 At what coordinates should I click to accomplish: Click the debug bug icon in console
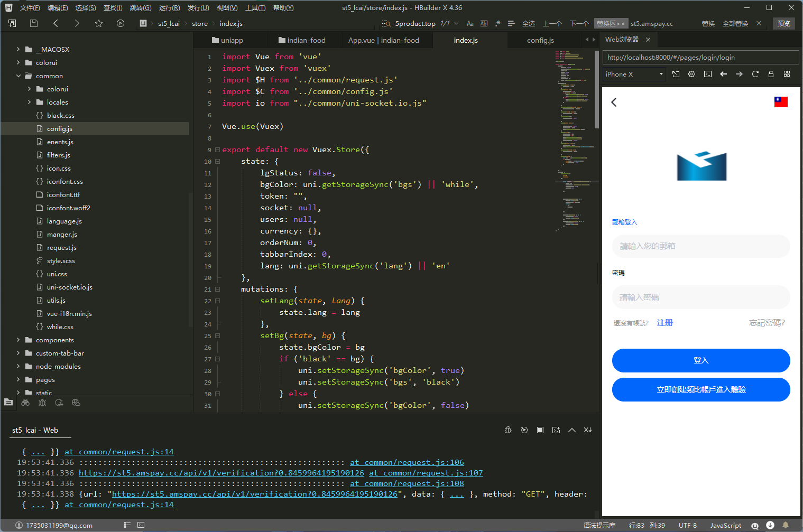(508, 430)
